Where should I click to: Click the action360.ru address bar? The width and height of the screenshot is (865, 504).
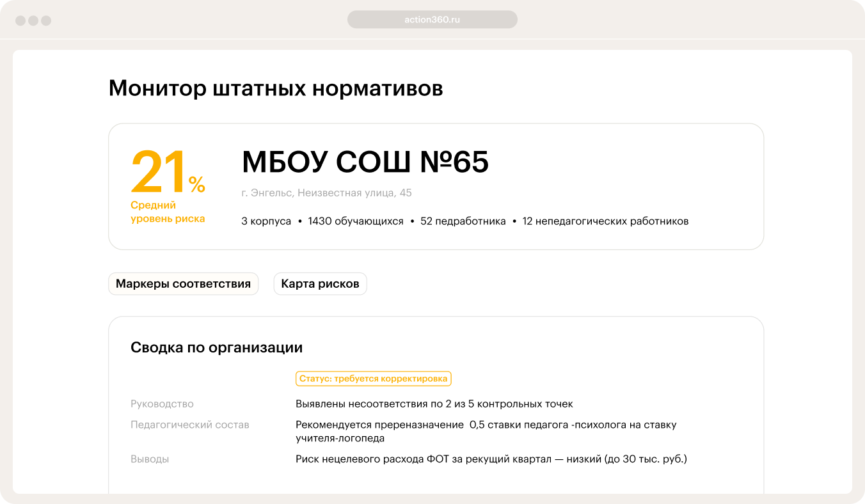pos(432,20)
